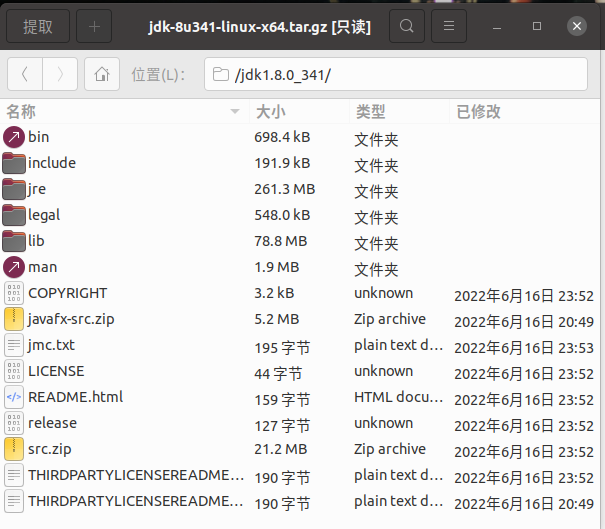The width and height of the screenshot is (605, 529).
Task: Select the legal folder name
Action: [44, 215]
